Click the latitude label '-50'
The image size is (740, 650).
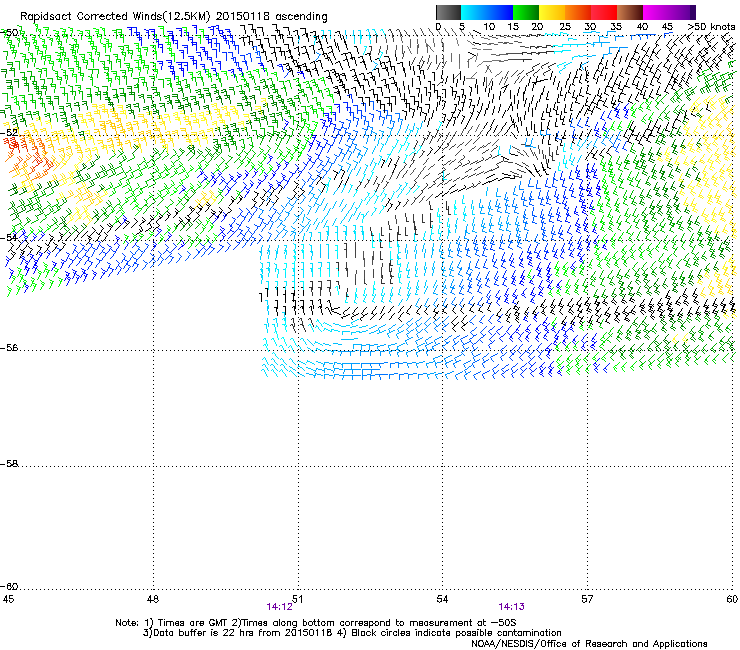[10, 33]
